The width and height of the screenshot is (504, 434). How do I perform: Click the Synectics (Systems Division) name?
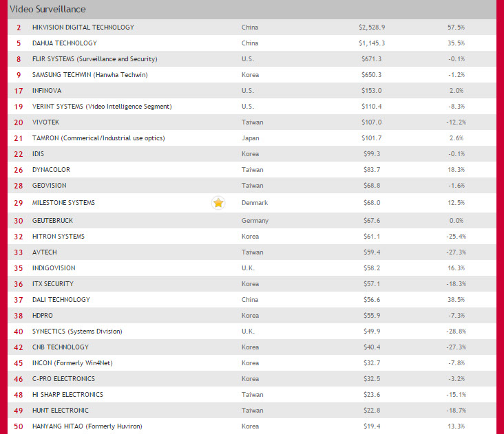pyautogui.click(x=77, y=332)
